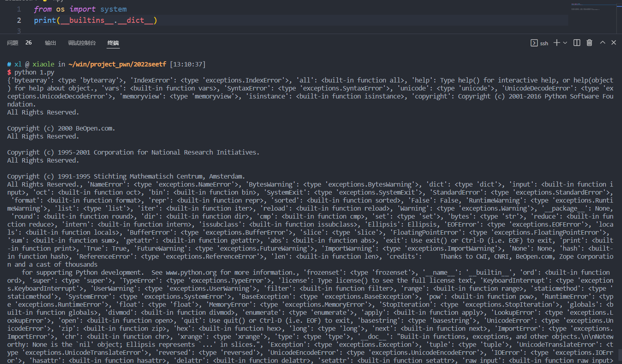Screen dimensions: 622x364
Task: Click line number 1 in the gutter
Action: click(19, 9)
